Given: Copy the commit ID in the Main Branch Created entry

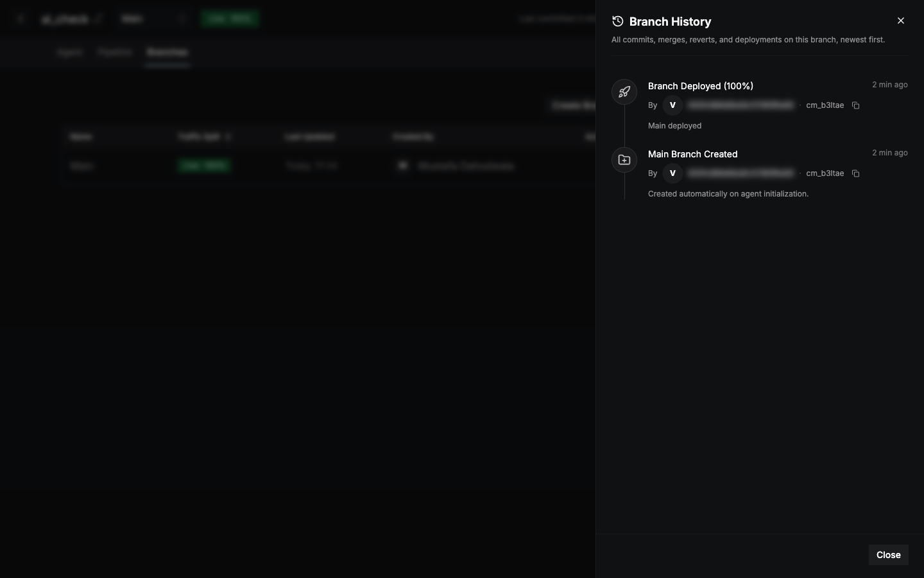Looking at the screenshot, I should click(856, 173).
